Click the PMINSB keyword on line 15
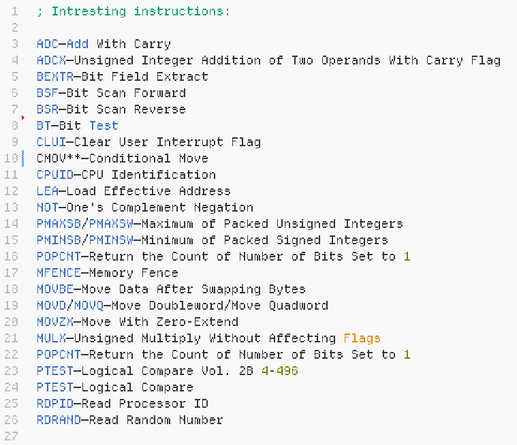This screenshot has height=445, width=517. pos(59,240)
